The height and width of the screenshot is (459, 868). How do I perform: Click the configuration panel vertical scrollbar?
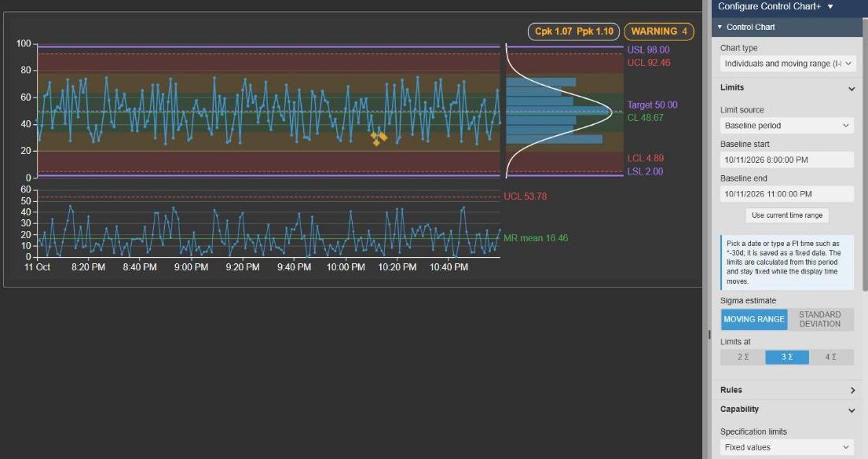865,154
